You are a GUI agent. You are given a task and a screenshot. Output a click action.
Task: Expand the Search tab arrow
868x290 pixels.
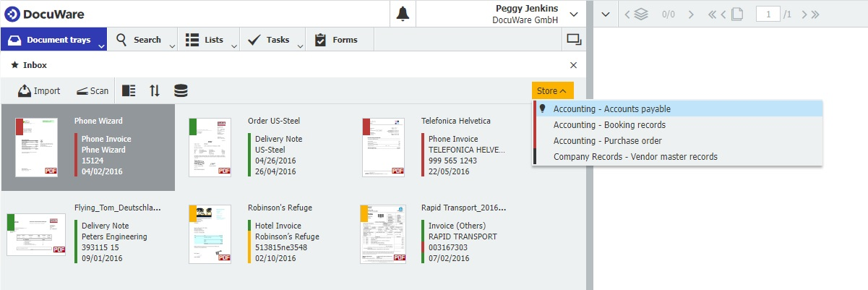tap(172, 46)
